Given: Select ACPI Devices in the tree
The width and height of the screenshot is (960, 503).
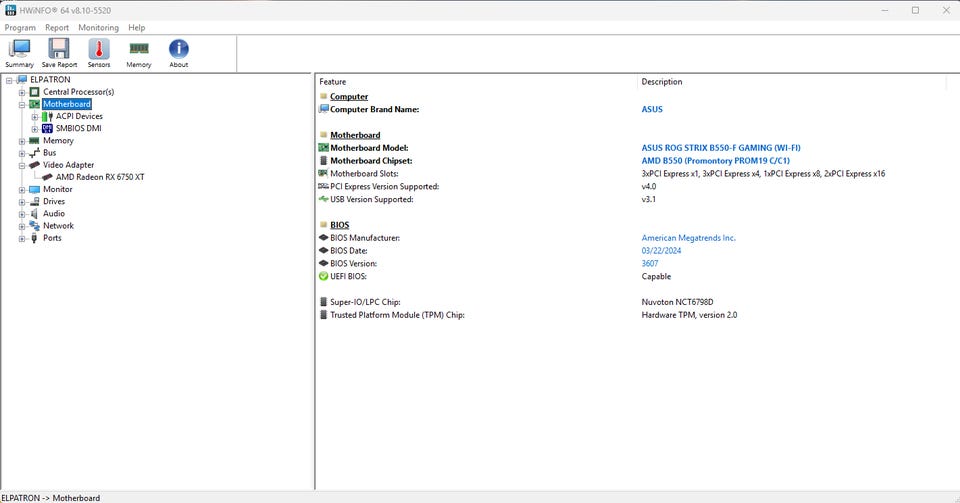Looking at the screenshot, I should pos(79,116).
